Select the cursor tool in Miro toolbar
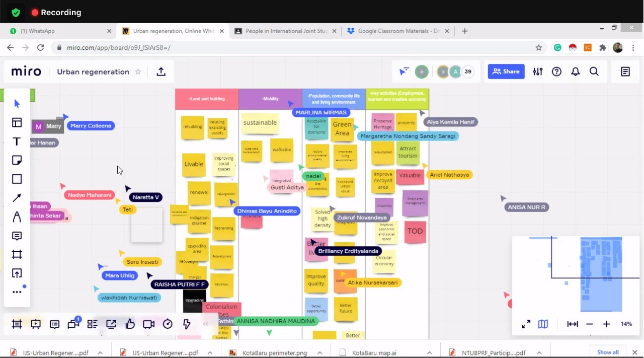 point(17,104)
